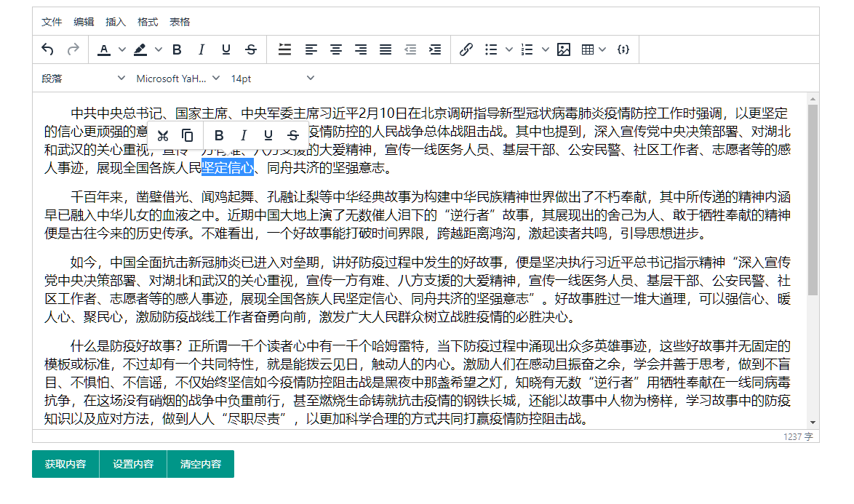Open the 表格 menu

pyautogui.click(x=180, y=22)
